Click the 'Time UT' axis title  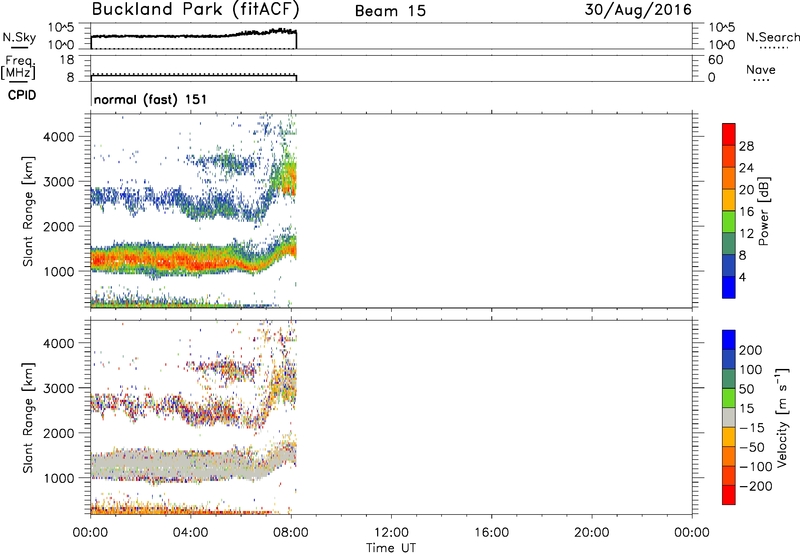pos(391,548)
